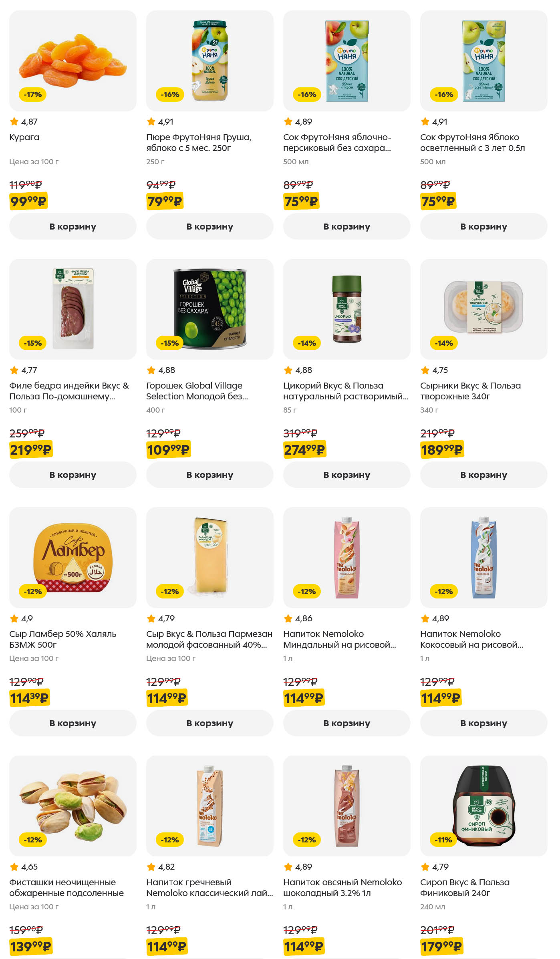560x959 pixels.
Task: Click the star icon by the 4,65 pistachio rating
Action: click(14, 866)
